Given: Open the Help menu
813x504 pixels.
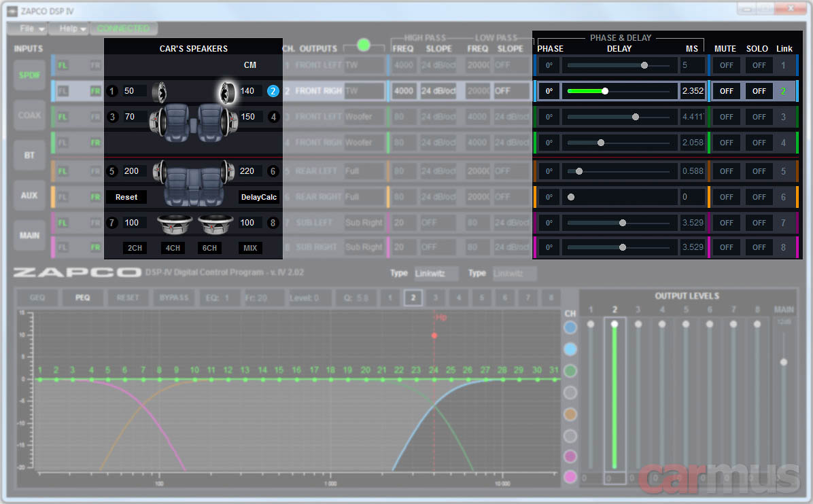Looking at the screenshot, I should pos(69,29).
